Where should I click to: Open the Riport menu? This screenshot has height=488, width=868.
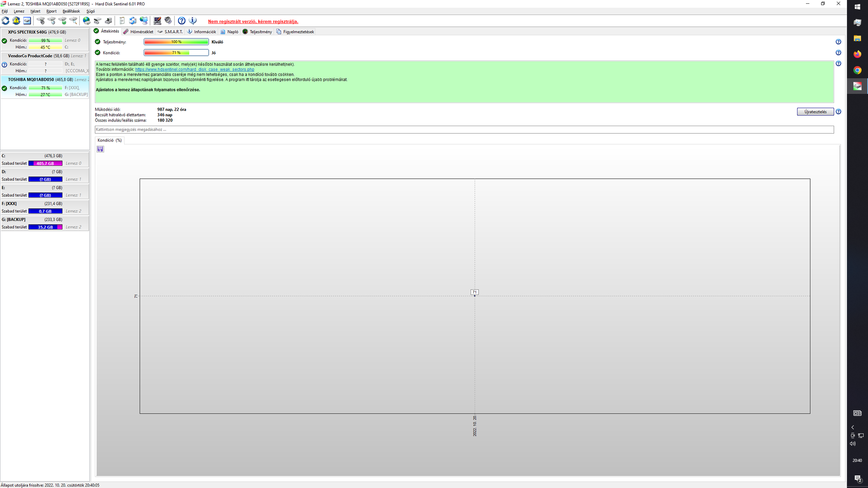[x=51, y=11]
